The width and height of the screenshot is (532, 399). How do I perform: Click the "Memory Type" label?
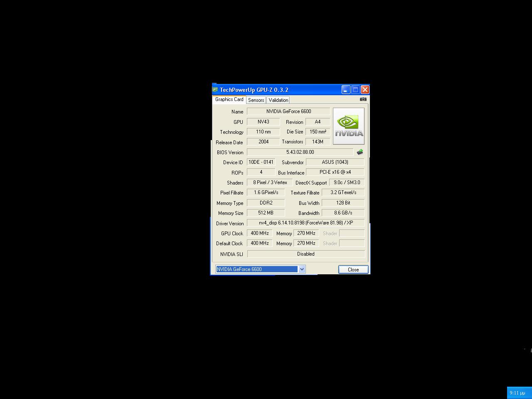(x=230, y=203)
